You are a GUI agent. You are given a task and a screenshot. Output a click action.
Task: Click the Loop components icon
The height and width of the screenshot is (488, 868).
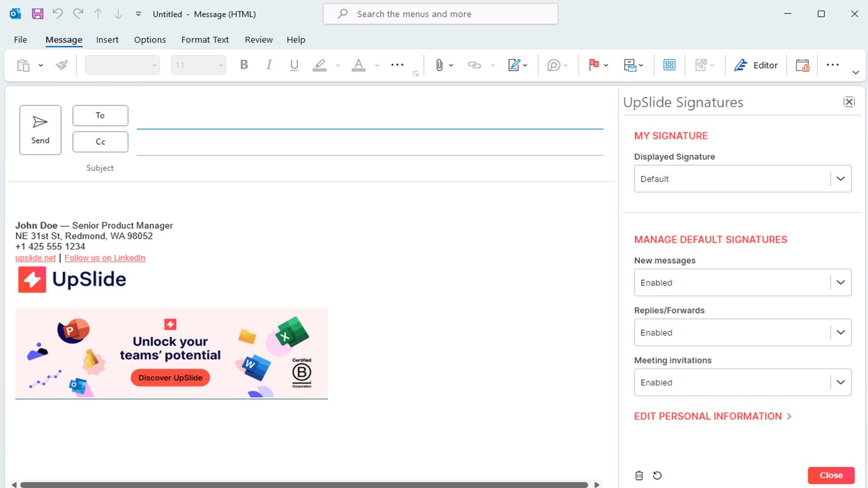553,65
